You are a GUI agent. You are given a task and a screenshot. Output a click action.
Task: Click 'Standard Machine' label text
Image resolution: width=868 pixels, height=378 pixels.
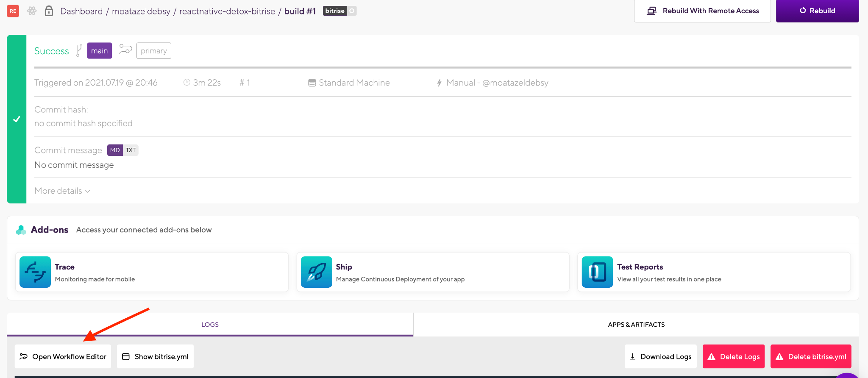pos(354,83)
